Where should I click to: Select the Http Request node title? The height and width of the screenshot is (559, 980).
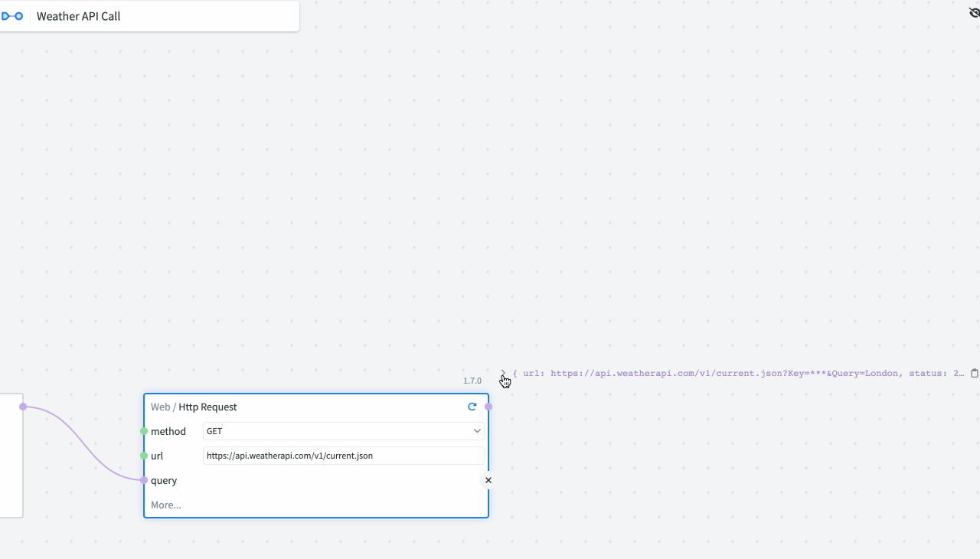pyautogui.click(x=208, y=407)
